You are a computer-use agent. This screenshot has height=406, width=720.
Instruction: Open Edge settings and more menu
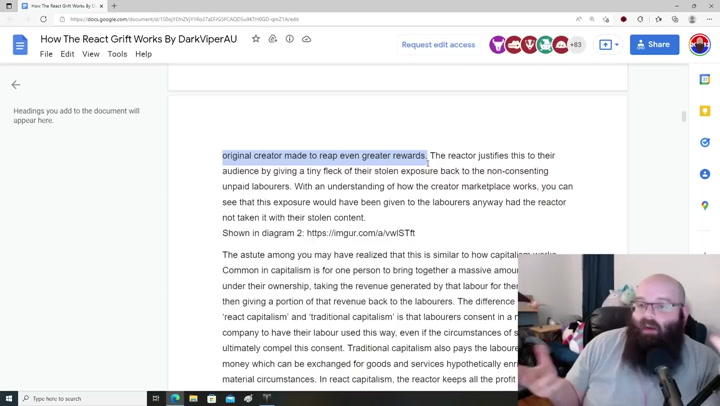(x=709, y=19)
